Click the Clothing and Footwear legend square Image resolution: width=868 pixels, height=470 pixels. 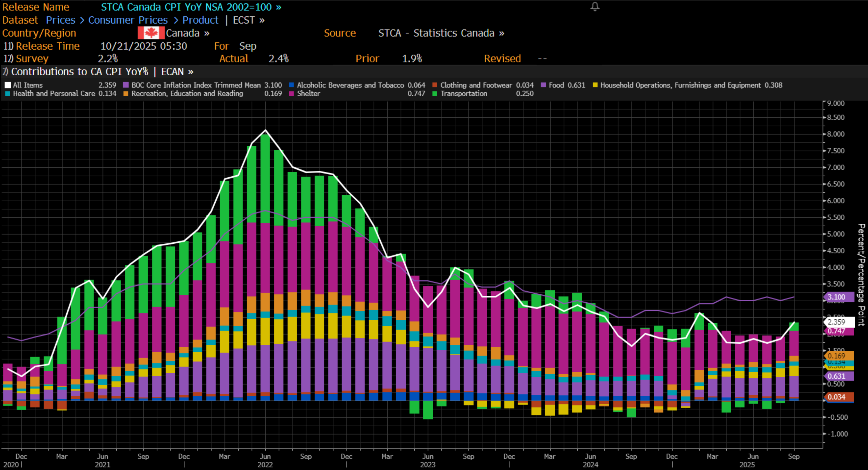[435, 85]
